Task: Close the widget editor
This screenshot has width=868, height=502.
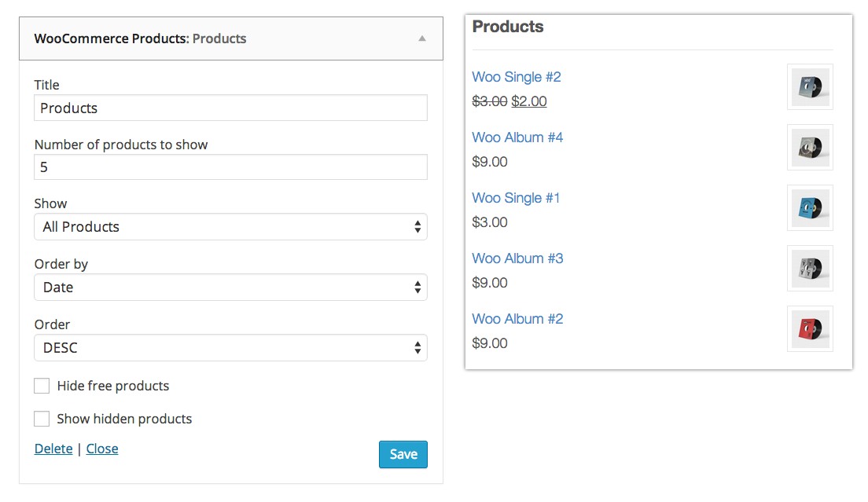Action: pos(101,449)
